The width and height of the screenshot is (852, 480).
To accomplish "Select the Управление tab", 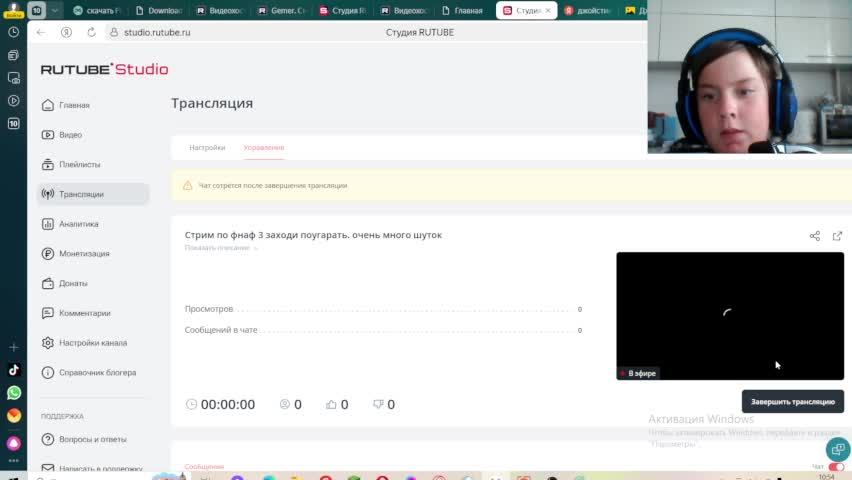I will (x=264, y=148).
